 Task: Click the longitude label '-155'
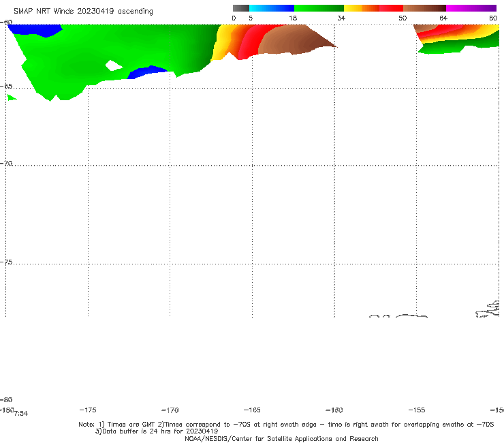tap(417, 410)
